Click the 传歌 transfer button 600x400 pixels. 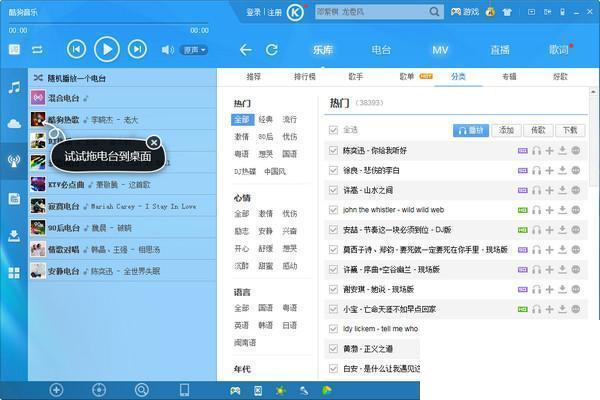pos(538,131)
